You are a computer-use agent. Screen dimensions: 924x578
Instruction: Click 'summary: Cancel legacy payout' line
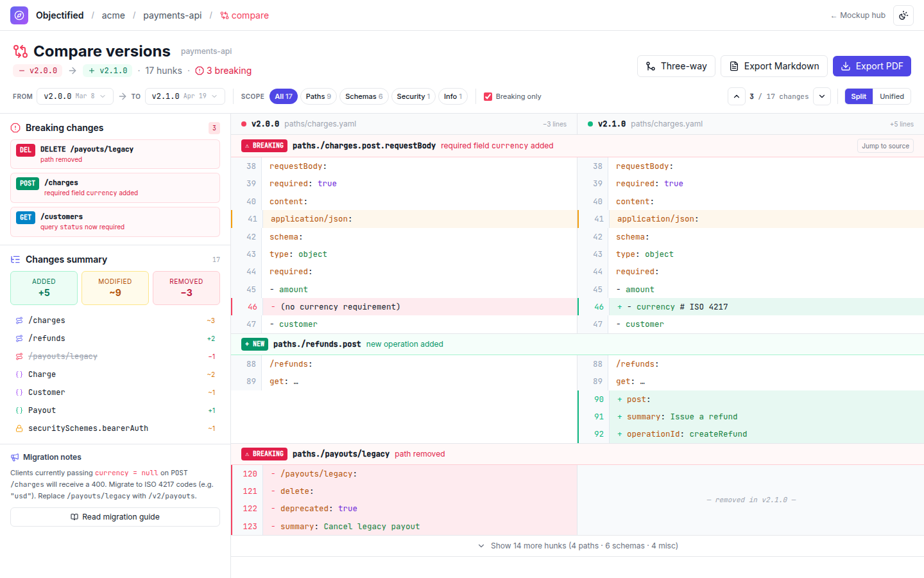tap(404, 527)
